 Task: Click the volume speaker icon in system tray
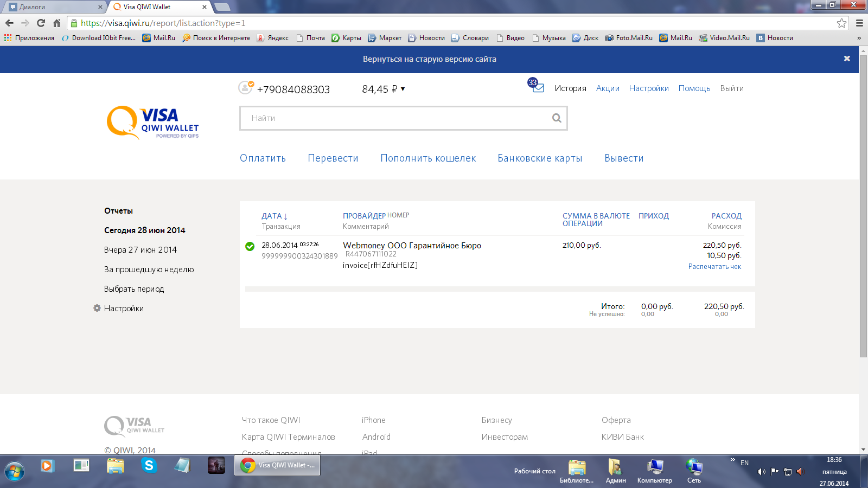tap(762, 472)
